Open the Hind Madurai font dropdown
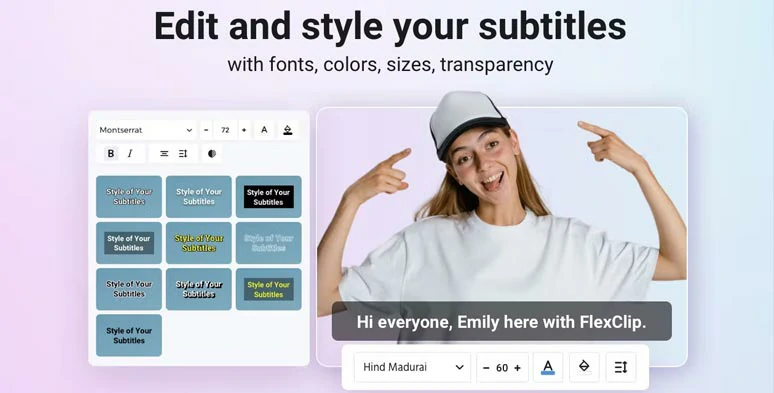The height and width of the screenshot is (393, 774). (x=412, y=367)
